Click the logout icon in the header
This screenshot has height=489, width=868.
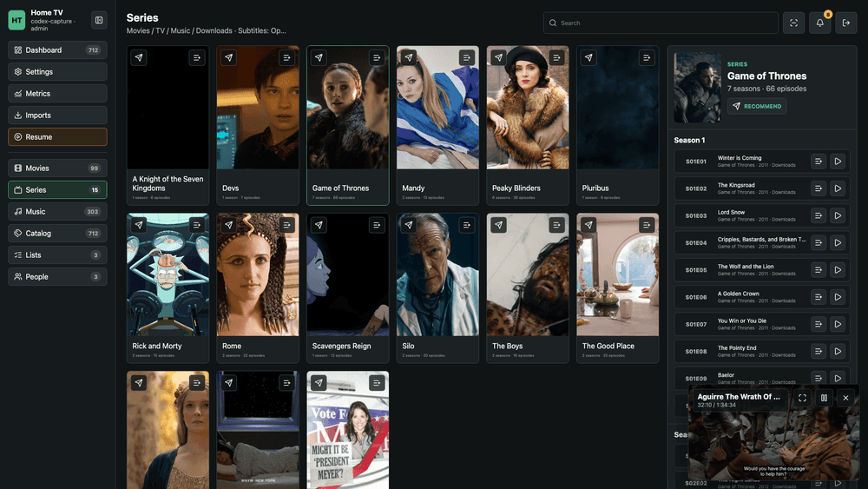845,23
